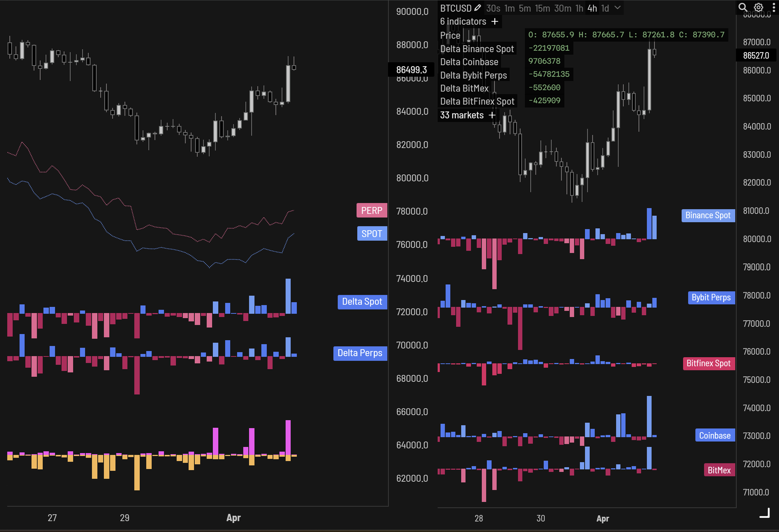Open the chart search magnifier

[x=742, y=7]
